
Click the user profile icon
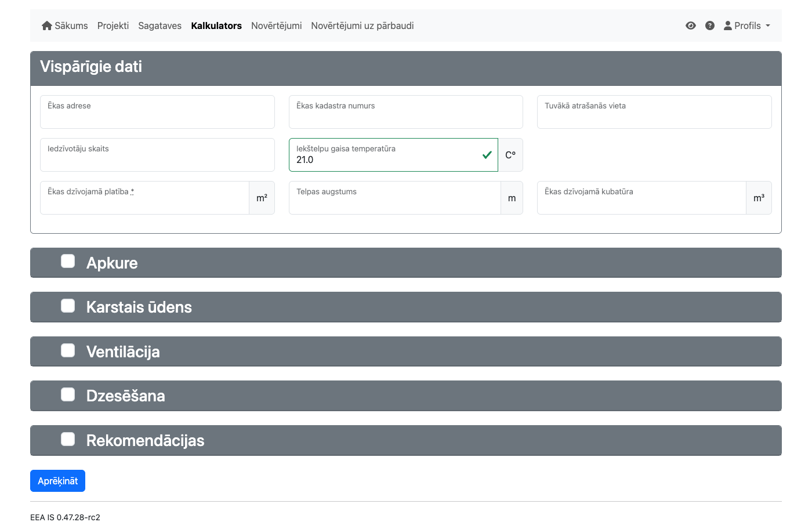pos(727,26)
